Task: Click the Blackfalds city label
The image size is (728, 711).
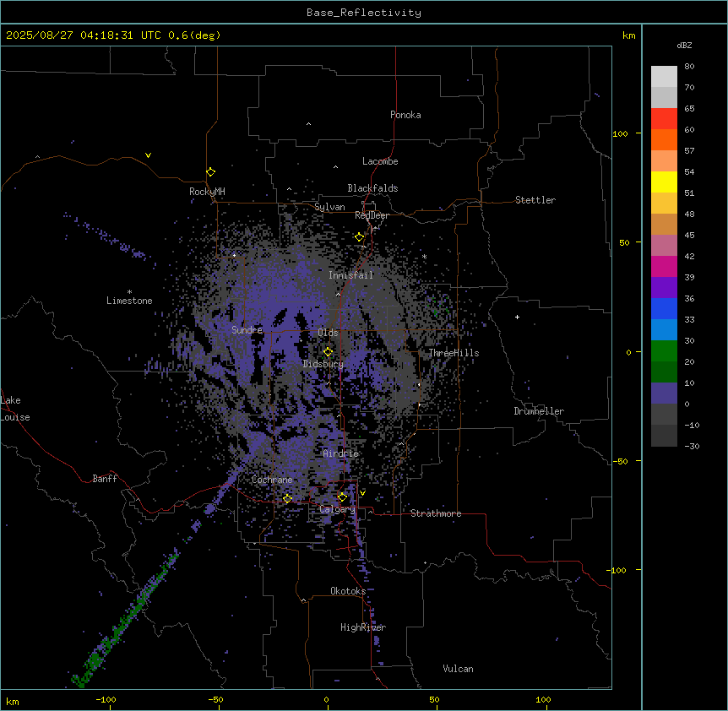Action: click(x=372, y=188)
